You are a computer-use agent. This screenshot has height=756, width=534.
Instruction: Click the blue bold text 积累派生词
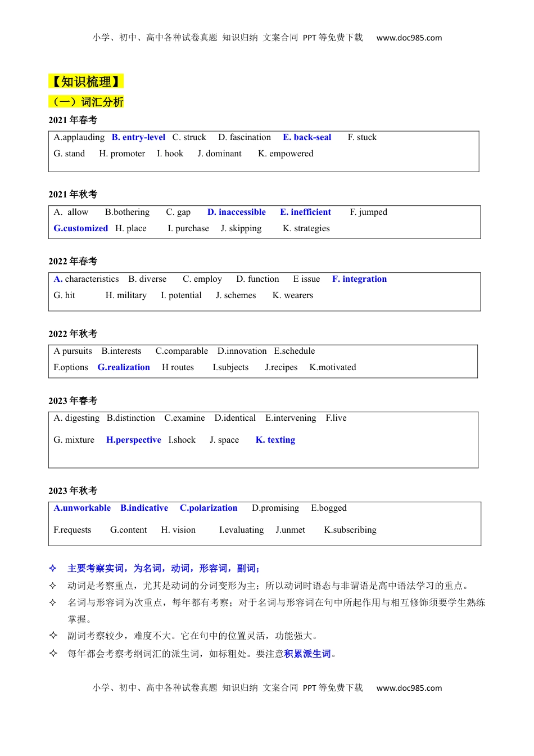[x=307, y=654]
